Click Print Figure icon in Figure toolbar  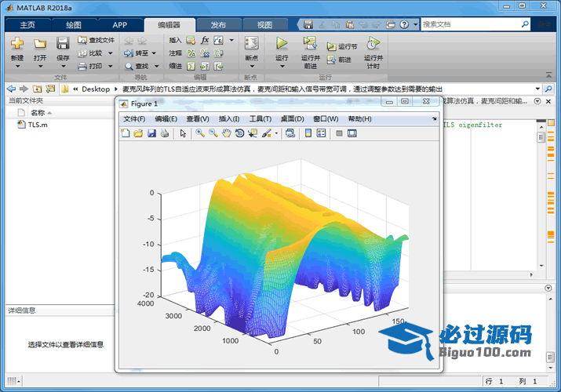(164, 133)
